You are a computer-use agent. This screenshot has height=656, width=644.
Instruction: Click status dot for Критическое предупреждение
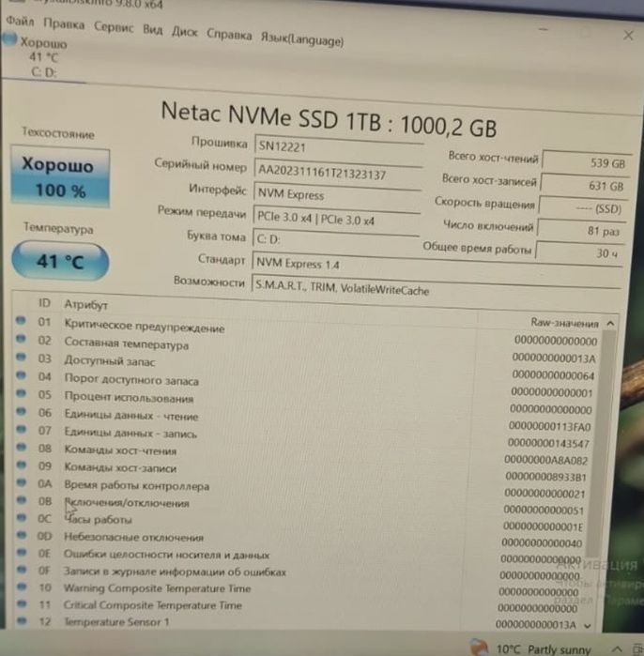click(x=21, y=320)
